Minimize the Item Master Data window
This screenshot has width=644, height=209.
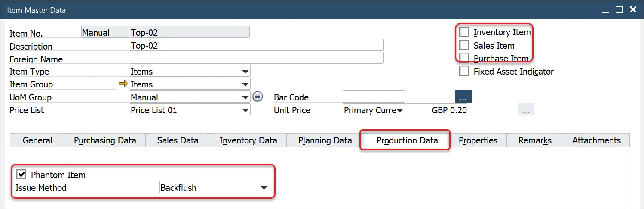(x=606, y=9)
